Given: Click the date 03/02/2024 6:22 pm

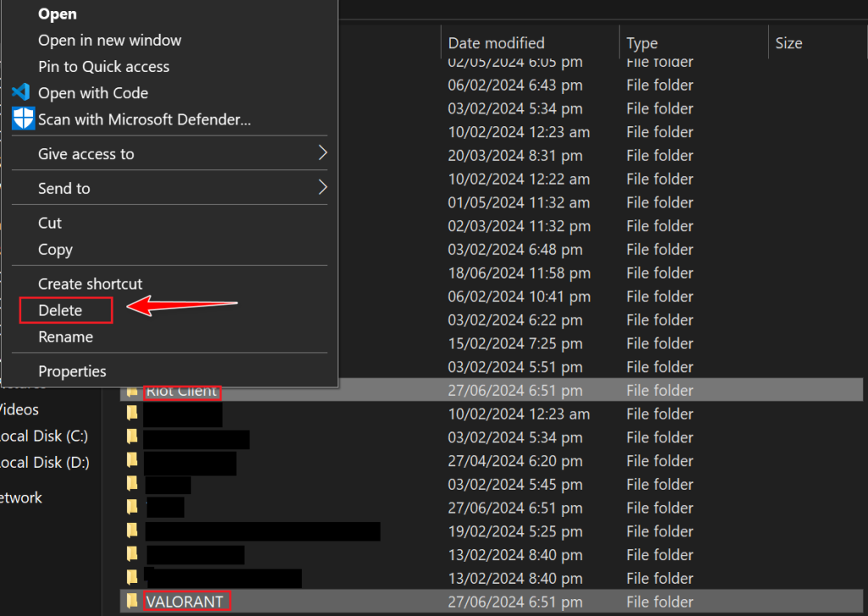Looking at the screenshot, I should tap(515, 320).
